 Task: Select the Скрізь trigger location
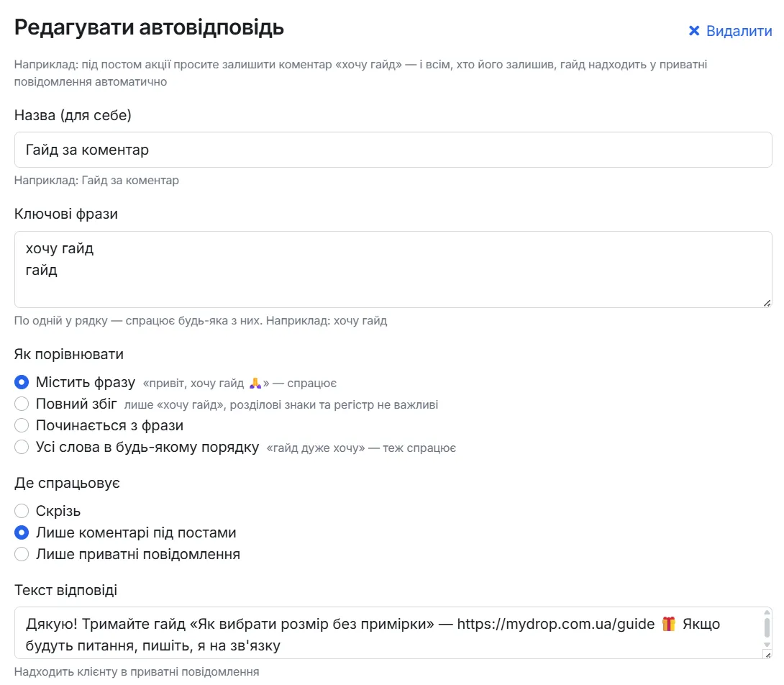[22, 511]
